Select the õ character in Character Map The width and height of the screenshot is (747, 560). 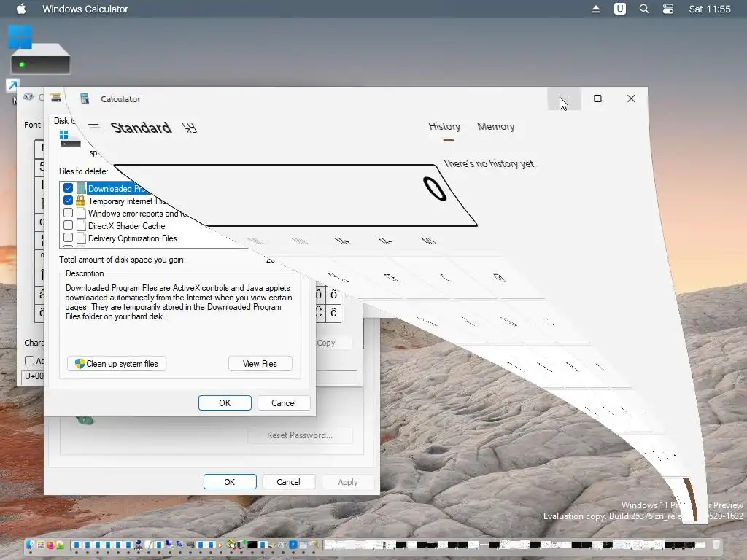pyautogui.click(x=333, y=295)
